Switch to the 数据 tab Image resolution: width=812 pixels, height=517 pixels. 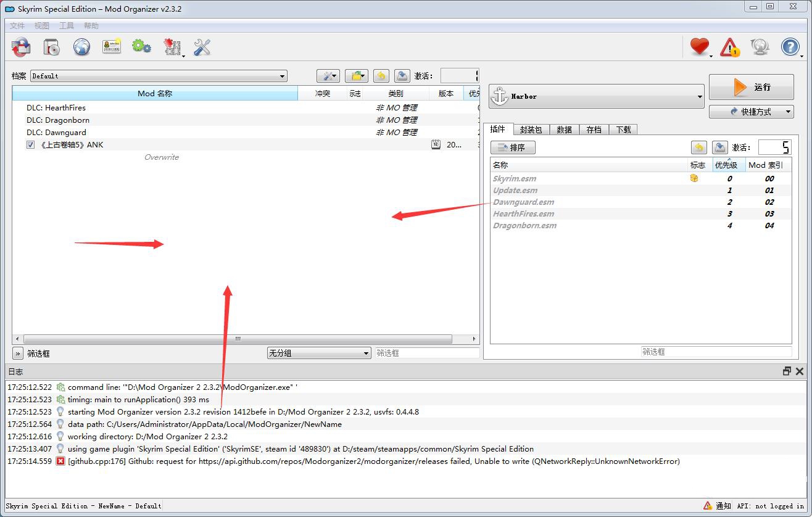pyautogui.click(x=564, y=130)
